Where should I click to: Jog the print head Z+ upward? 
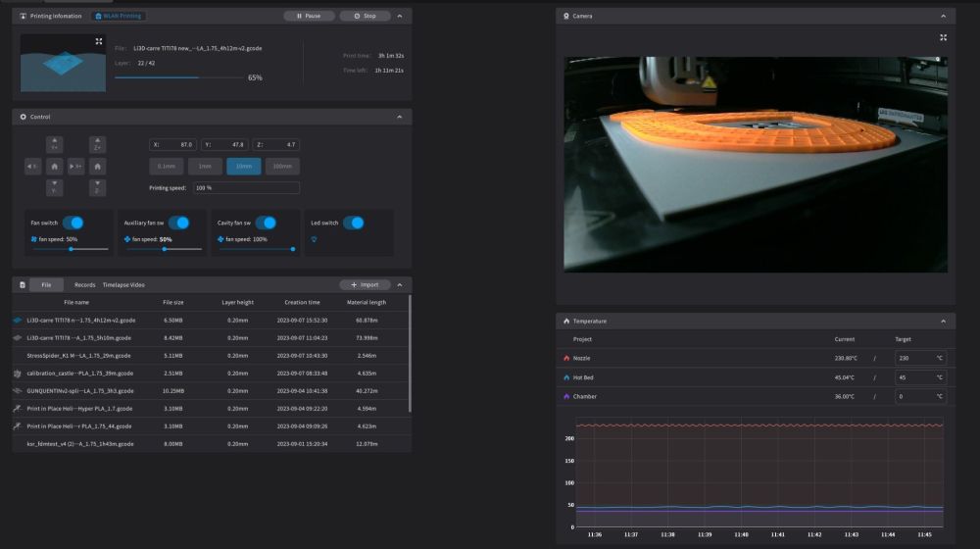(98, 145)
